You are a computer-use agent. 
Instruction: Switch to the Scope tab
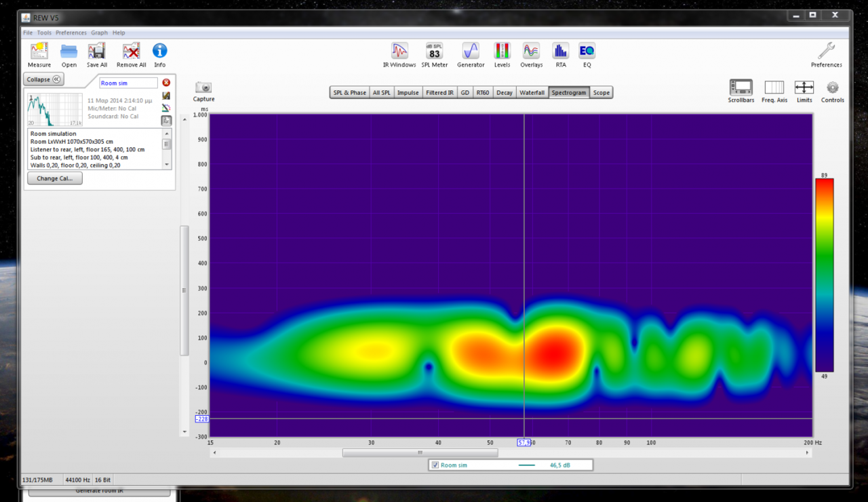tap(601, 93)
